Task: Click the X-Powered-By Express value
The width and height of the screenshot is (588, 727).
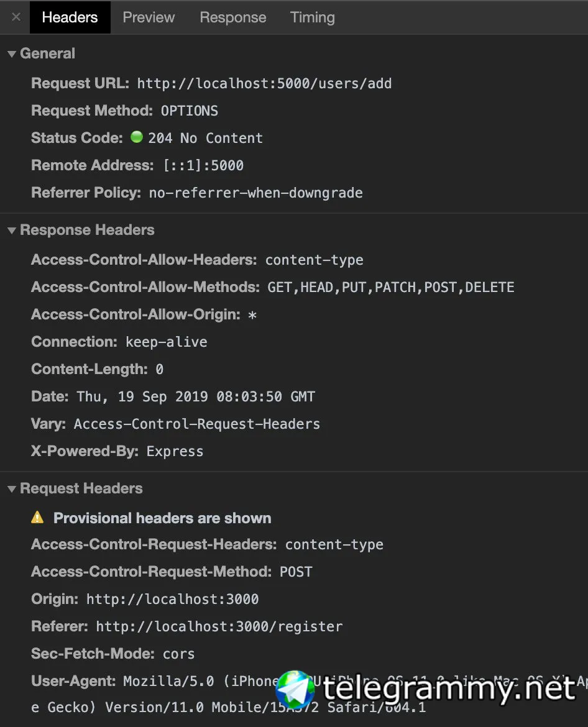Action: pyautogui.click(x=175, y=452)
